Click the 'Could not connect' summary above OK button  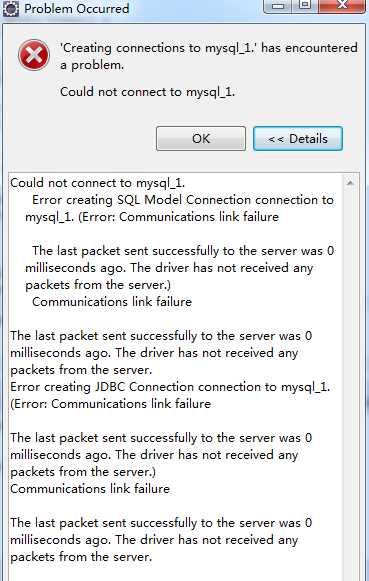tap(147, 91)
